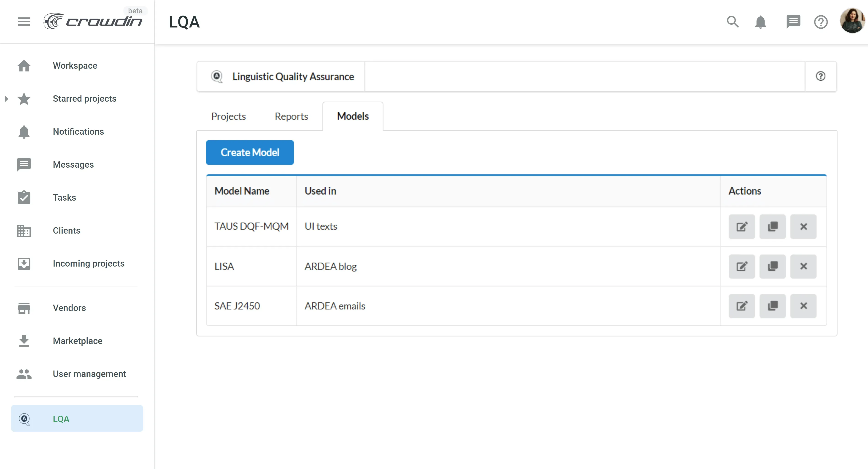This screenshot has width=868, height=469.
Task: Click the Create Model button
Action: pos(250,152)
